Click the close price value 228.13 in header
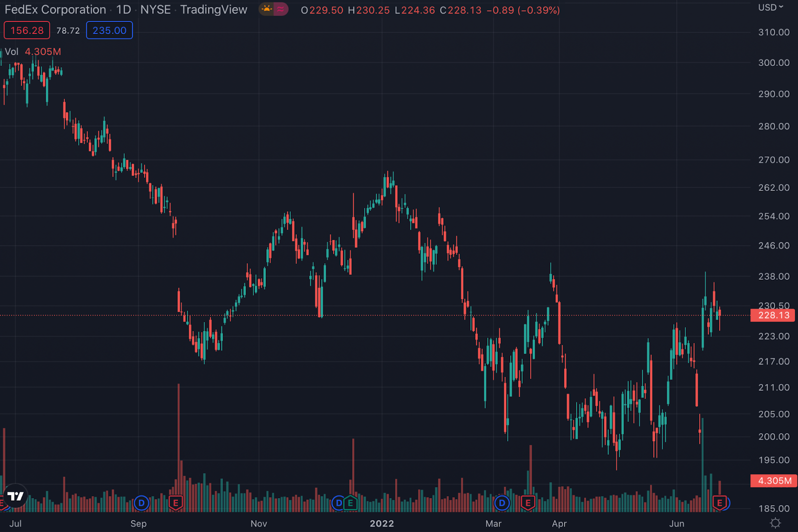 coord(464,10)
